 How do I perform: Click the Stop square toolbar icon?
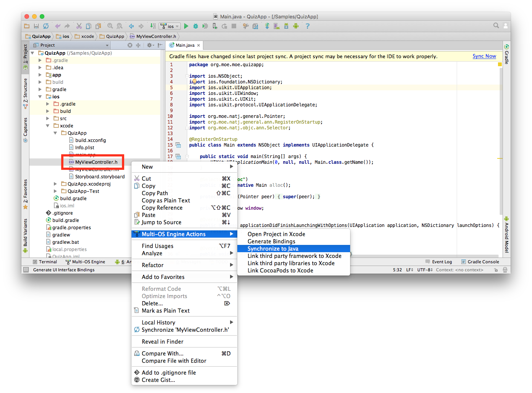234,26
